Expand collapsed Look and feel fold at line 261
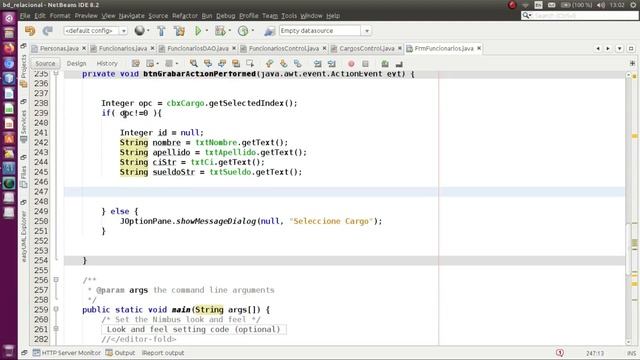Viewport: 640px width, 360px height. point(56,329)
